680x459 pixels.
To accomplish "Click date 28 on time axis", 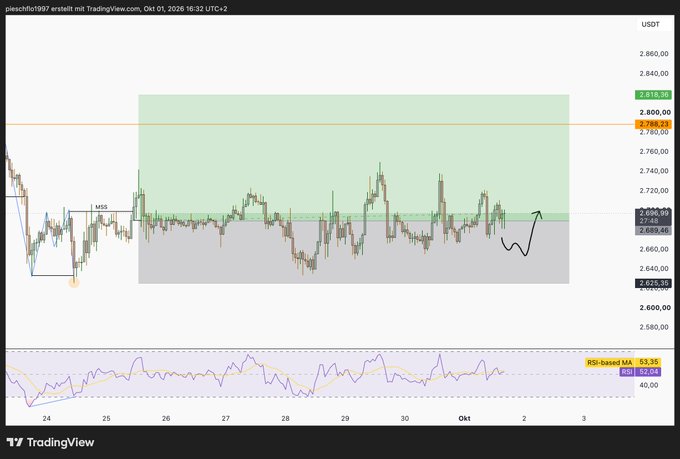I will (285, 419).
